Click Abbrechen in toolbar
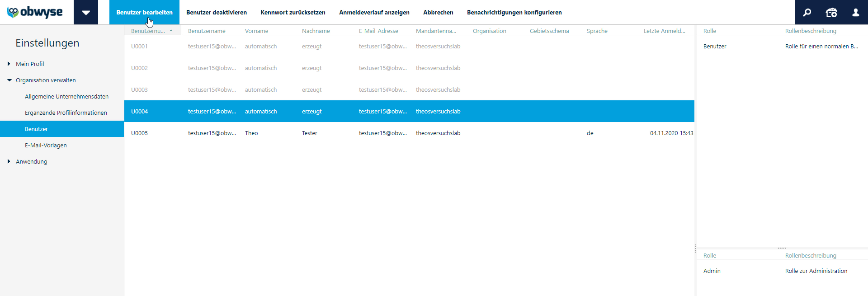This screenshot has width=868, height=296. point(438,12)
